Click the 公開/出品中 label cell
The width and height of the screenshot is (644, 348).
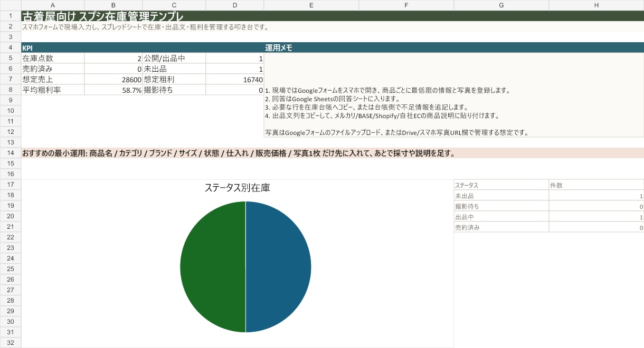coord(174,58)
